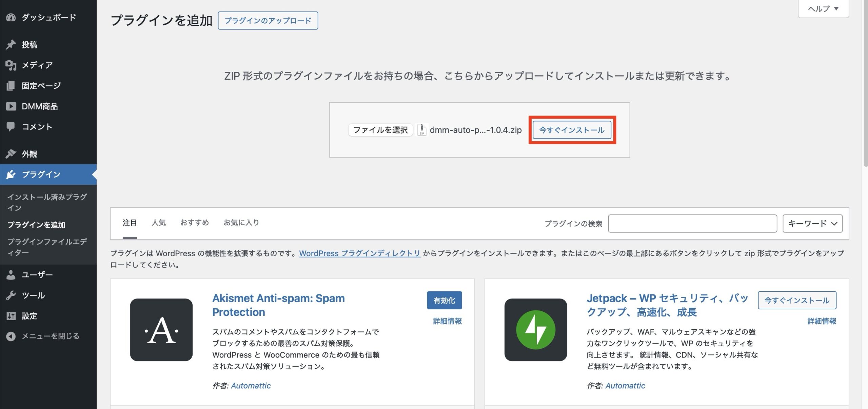The width and height of the screenshot is (868, 409).
Task: Activate Akismet with the 有効化 button
Action: 444,300
